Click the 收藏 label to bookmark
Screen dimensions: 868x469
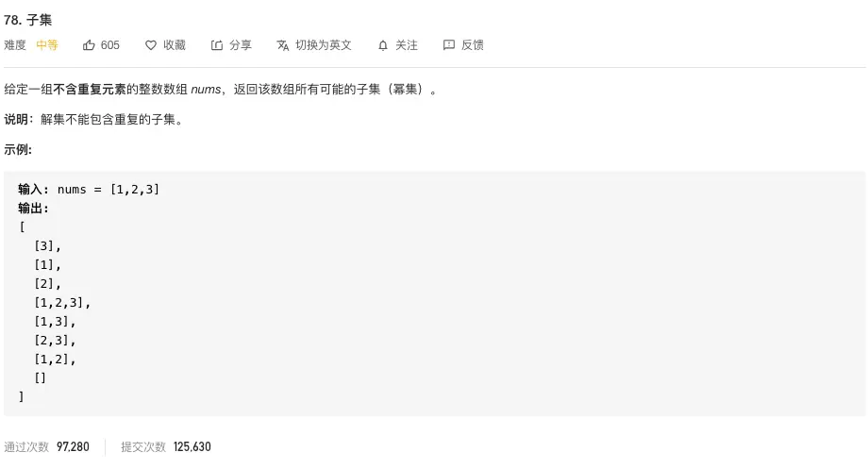[x=175, y=45]
